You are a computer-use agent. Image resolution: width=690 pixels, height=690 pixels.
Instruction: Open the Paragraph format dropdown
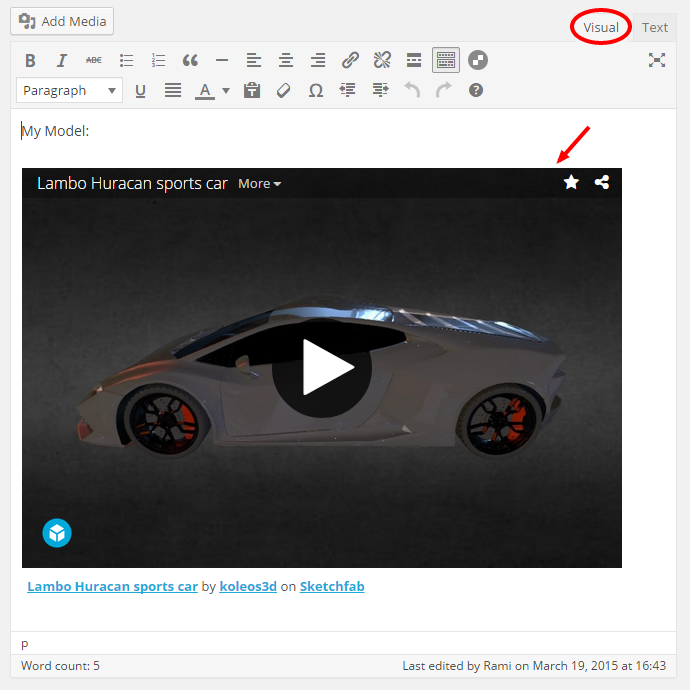[x=69, y=90]
